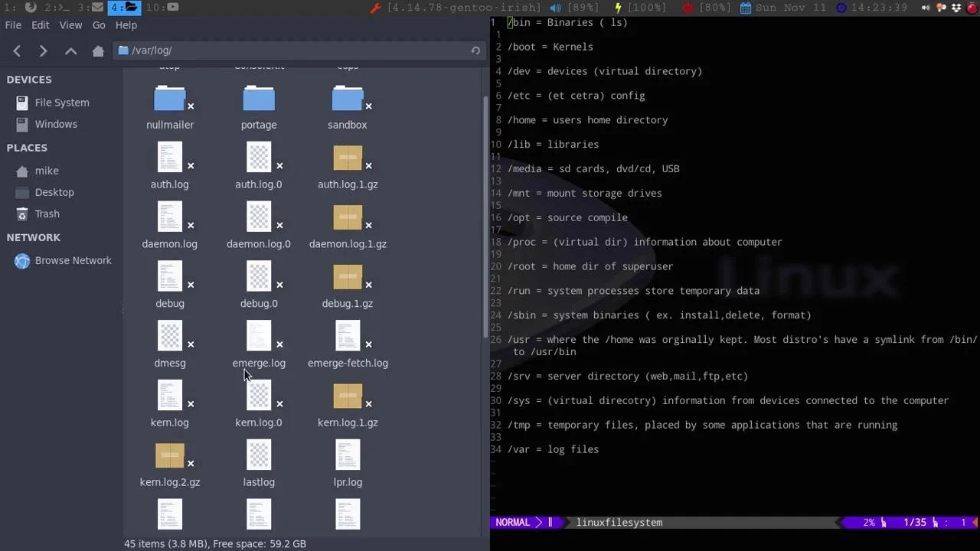
Task: Click the '/tmp = temporary files' editor line
Action: pos(702,425)
